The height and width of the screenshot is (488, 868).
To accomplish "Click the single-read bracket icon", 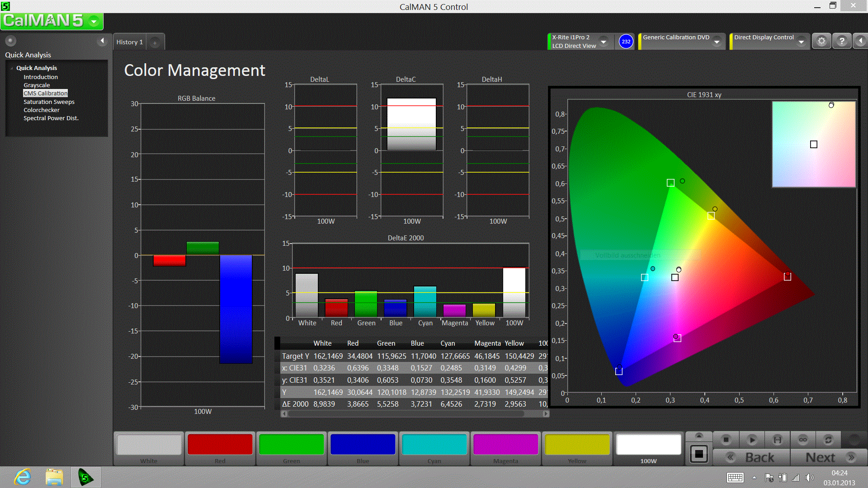I will coord(777,439).
